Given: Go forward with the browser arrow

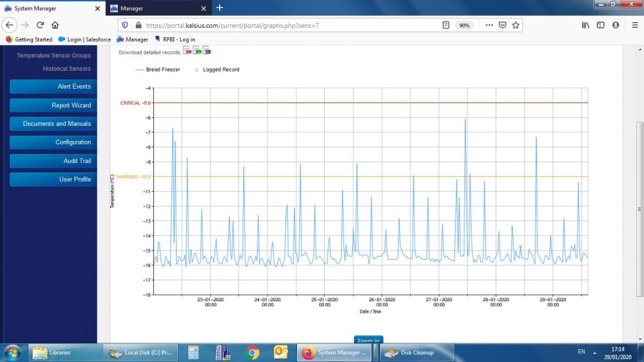Looking at the screenshot, I should point(24,25).
